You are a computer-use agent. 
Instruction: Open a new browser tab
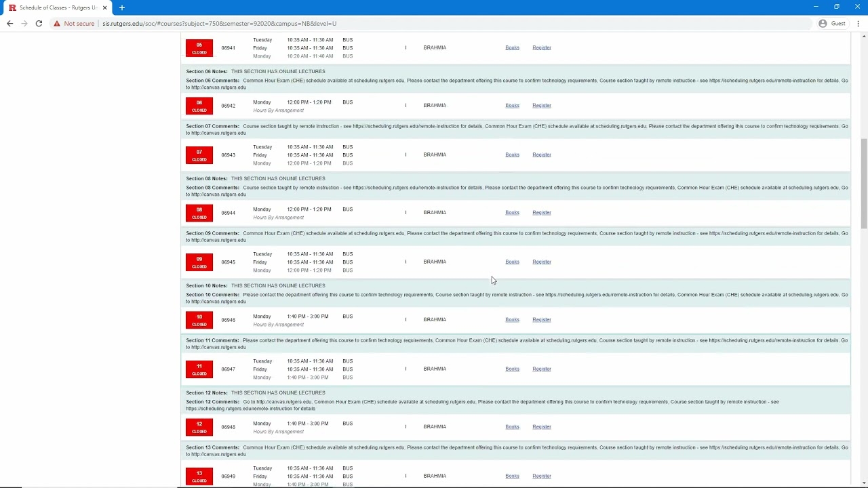click(x=122, y=7)
